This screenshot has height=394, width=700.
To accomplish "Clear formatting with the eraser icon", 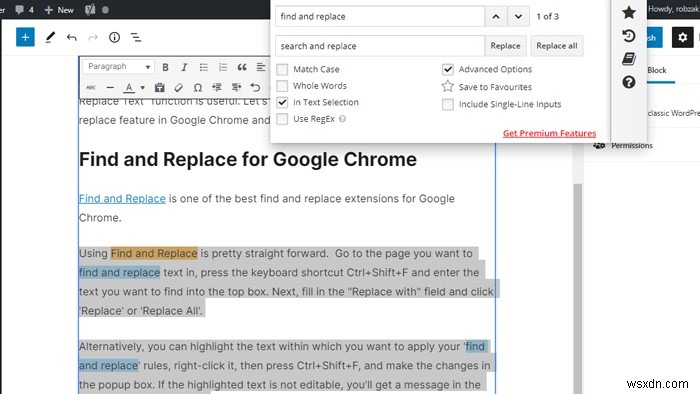I will coord(179,87).
